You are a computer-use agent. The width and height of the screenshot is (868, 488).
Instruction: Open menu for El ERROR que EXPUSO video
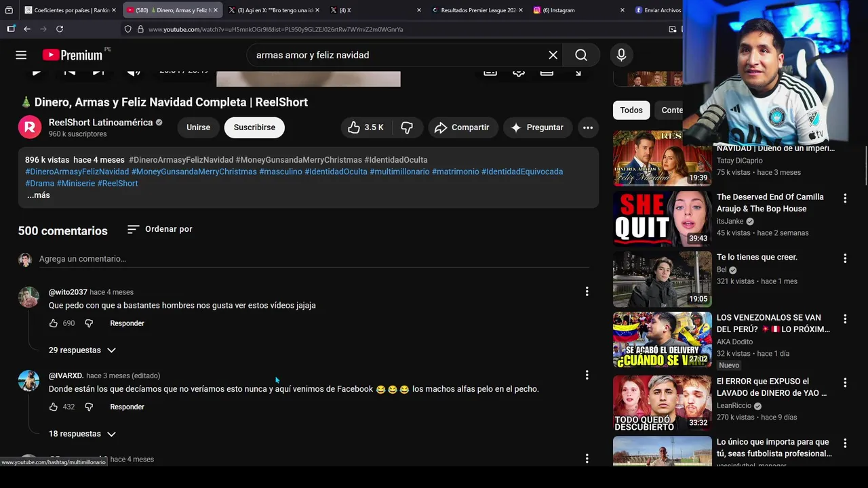(x=845, y=383)
